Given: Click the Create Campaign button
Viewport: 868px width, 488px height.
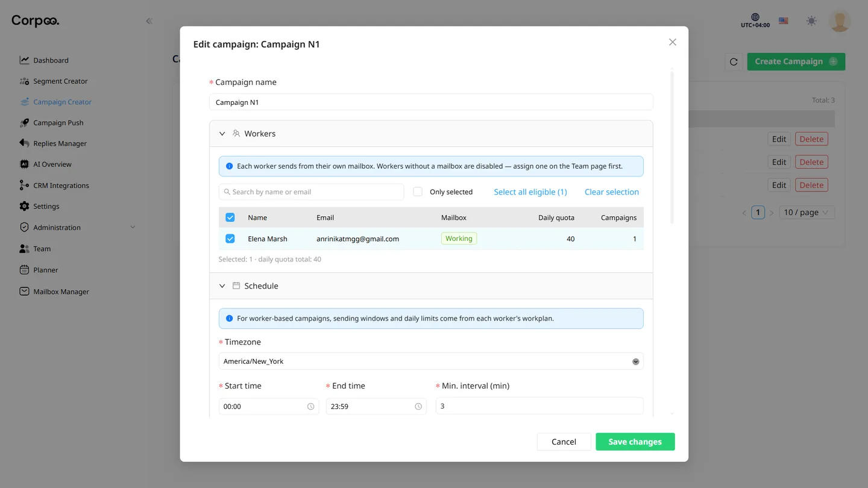Looking at the screenshot, I should [x=796, y=61].
